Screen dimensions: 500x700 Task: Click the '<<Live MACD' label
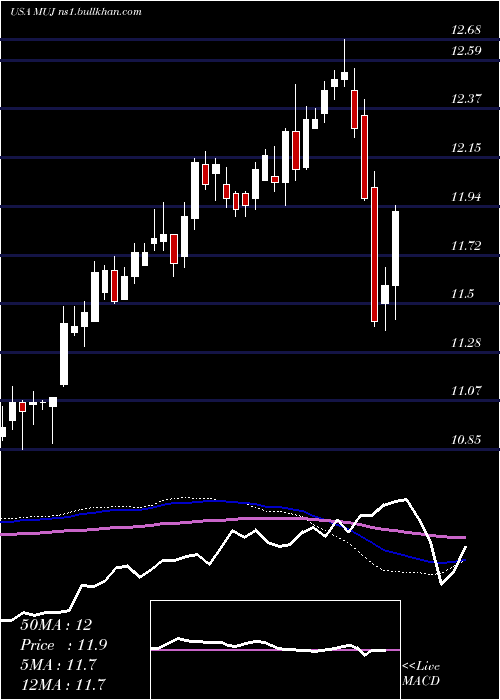tap(421, 674)
